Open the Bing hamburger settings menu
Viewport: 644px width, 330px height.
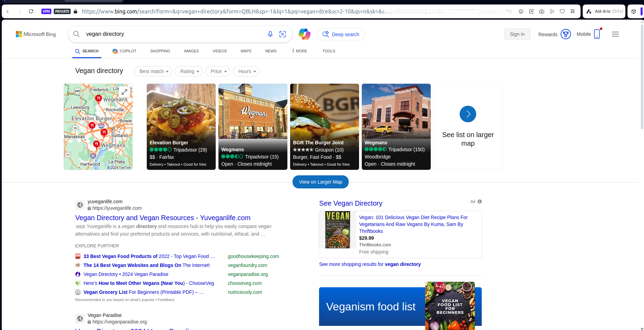pos(615,34)
